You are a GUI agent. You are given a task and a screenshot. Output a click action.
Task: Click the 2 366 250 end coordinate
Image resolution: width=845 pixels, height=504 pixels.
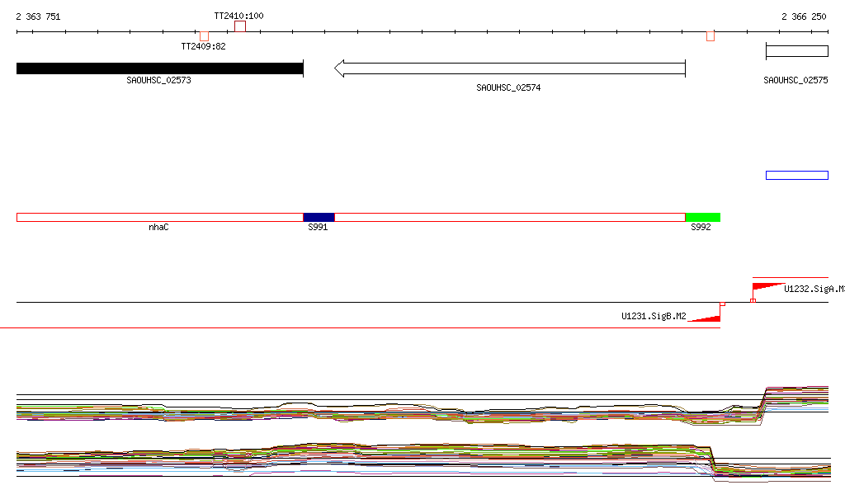point(804,16)
